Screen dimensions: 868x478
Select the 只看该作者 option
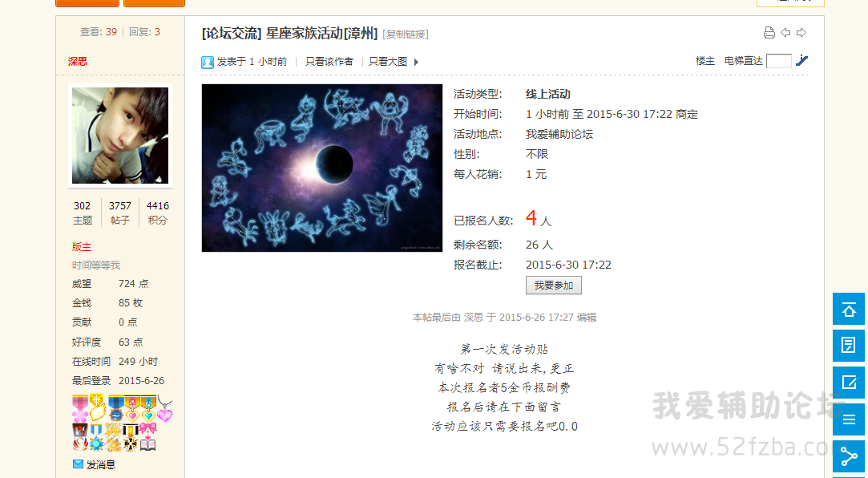pos(329,62)
